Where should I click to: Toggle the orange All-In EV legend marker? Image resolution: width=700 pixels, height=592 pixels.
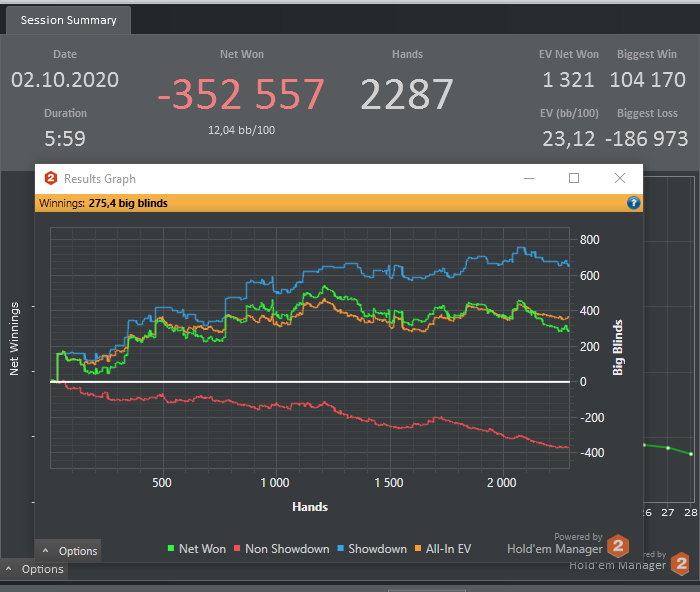coord(418,548)
